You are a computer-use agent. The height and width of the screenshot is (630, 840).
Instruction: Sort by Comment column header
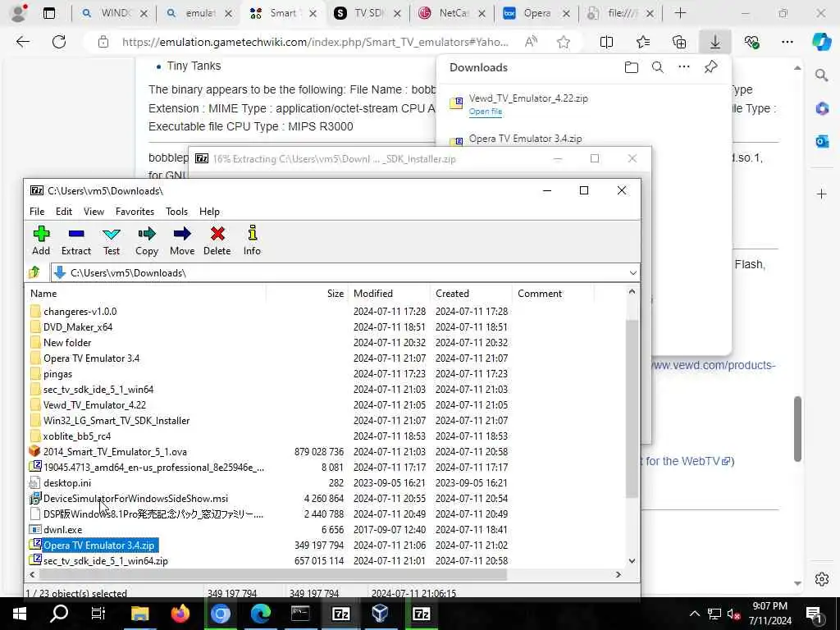tap(553, 293)
